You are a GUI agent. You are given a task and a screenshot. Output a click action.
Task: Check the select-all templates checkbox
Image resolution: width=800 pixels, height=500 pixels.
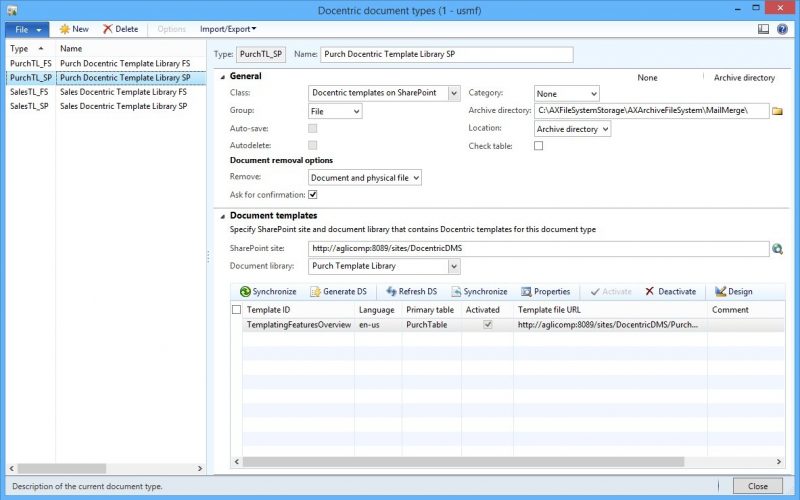pyautogui.click(x=236, y=310)
